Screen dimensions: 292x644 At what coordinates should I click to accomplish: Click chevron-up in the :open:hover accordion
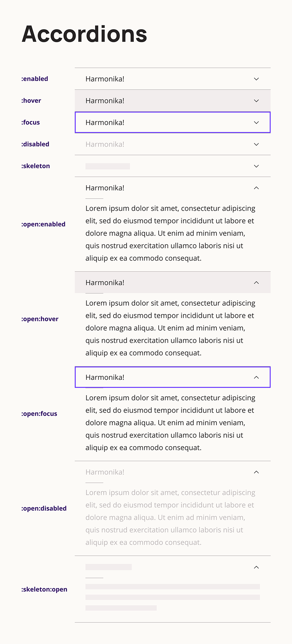pyautogui.click(x=256, y=283)
